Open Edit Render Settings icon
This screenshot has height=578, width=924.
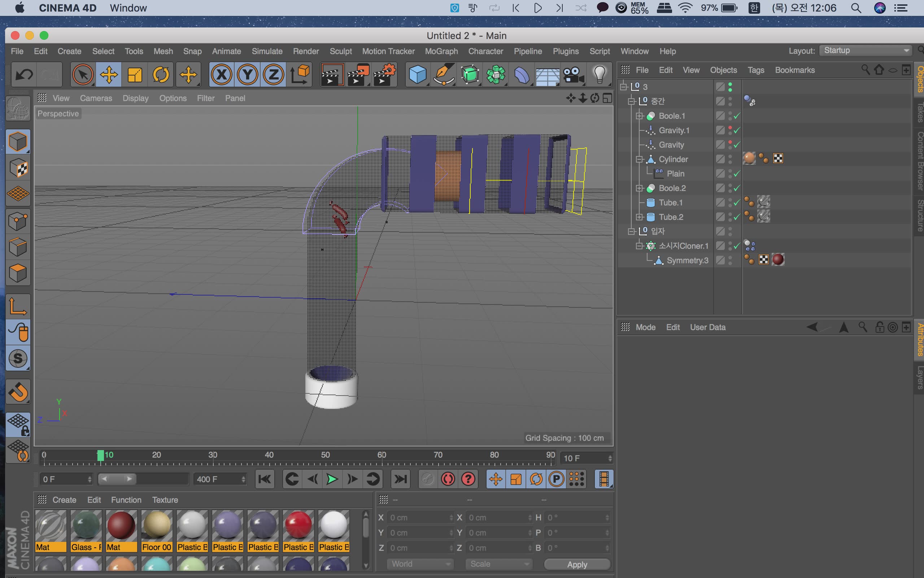(x=384, y=74)
